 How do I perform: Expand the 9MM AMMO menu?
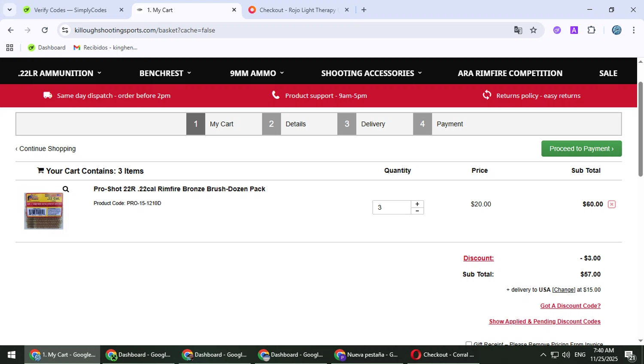pyautogui.click(x=257, y=73)
